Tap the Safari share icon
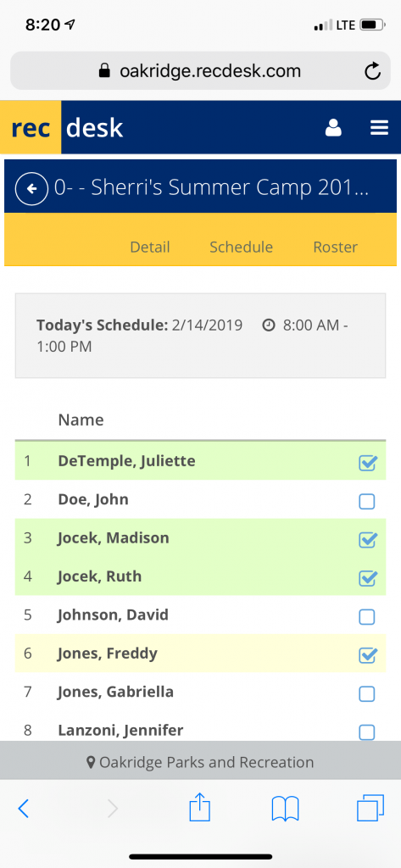 pyautogui.click(x=200, y=808)
